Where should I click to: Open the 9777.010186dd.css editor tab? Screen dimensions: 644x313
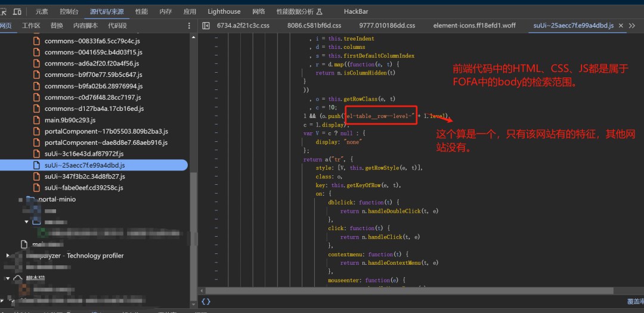tap(387, 26)
